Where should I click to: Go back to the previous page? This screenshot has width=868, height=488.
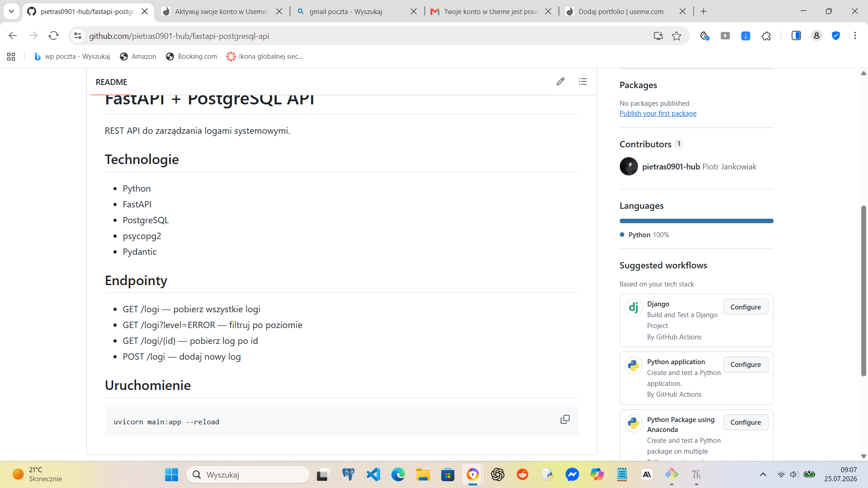click(13, 36)
